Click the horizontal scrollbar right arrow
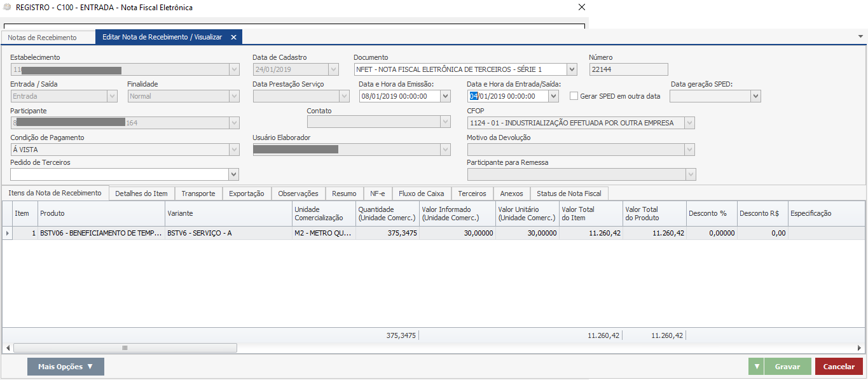 click(x=860, y=348)
